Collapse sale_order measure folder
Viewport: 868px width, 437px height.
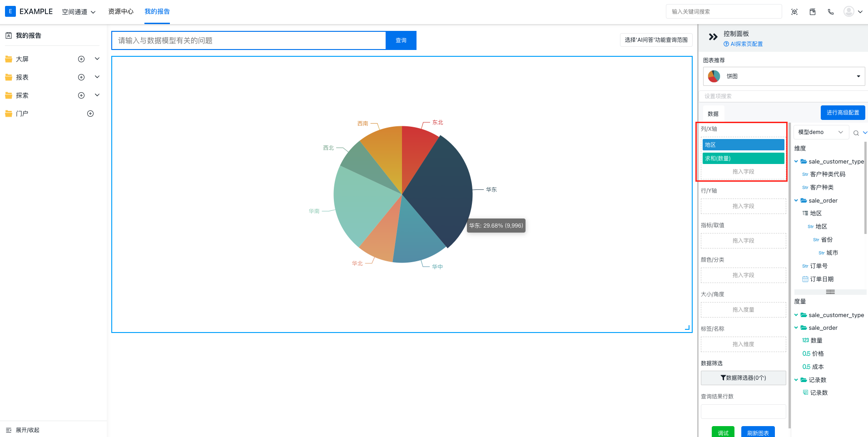[x=796, y=328]
